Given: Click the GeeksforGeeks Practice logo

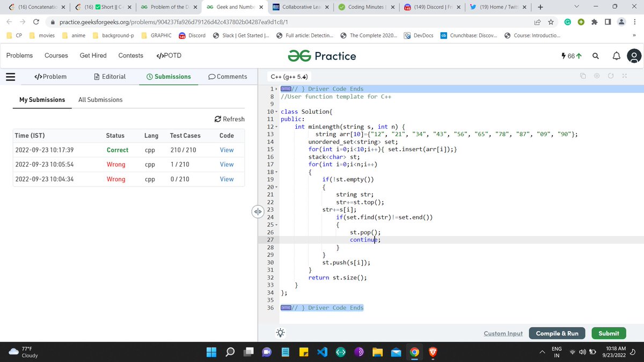Looking at the screenshot, I should 322,56.
